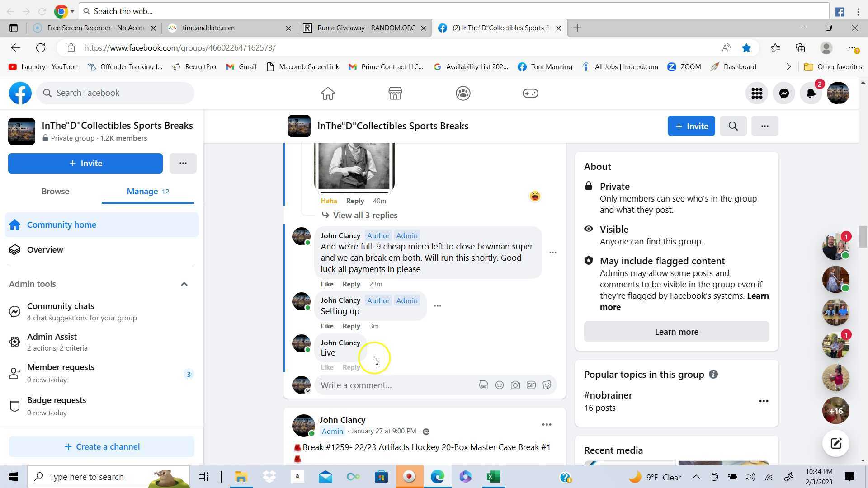The width and height of the screenshot is (868, 488).
Task: Open the GIF picker in comment box
Action: point(531,385)
